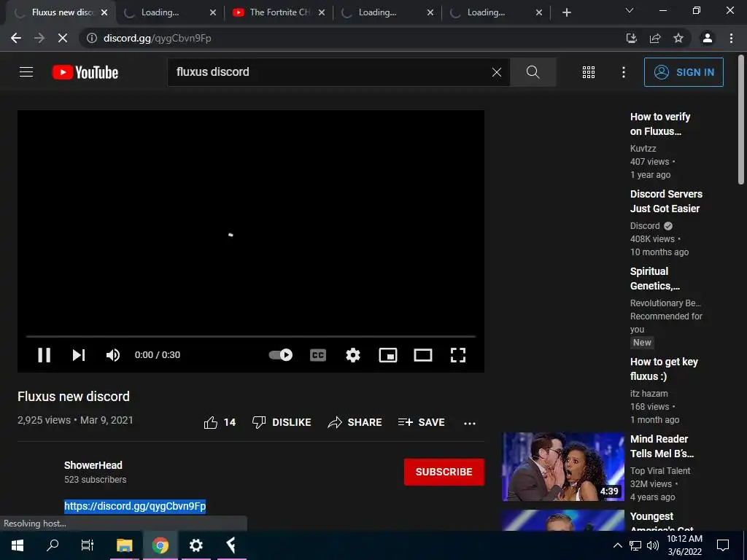
Task: Open the notification center
Action: (x=723, y=545)
